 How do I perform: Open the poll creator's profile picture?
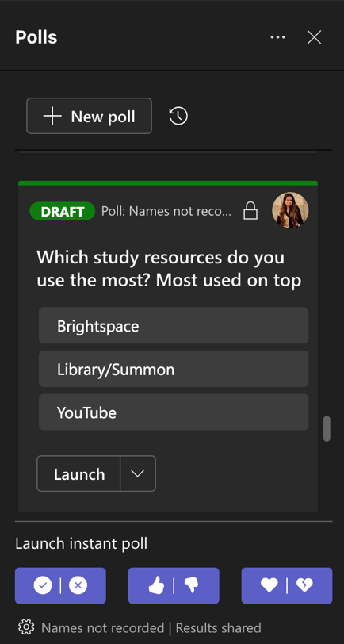[x=290, y=210]
